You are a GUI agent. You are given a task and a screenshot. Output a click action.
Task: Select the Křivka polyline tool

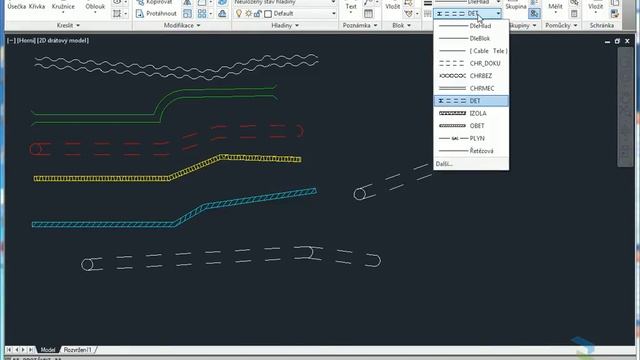[37, 6]
